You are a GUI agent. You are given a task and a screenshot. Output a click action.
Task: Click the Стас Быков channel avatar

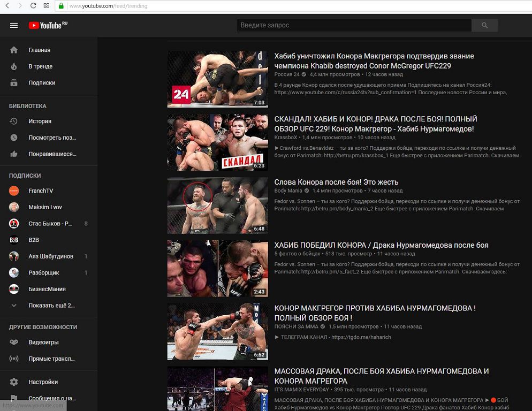click(x=14, y=223)
